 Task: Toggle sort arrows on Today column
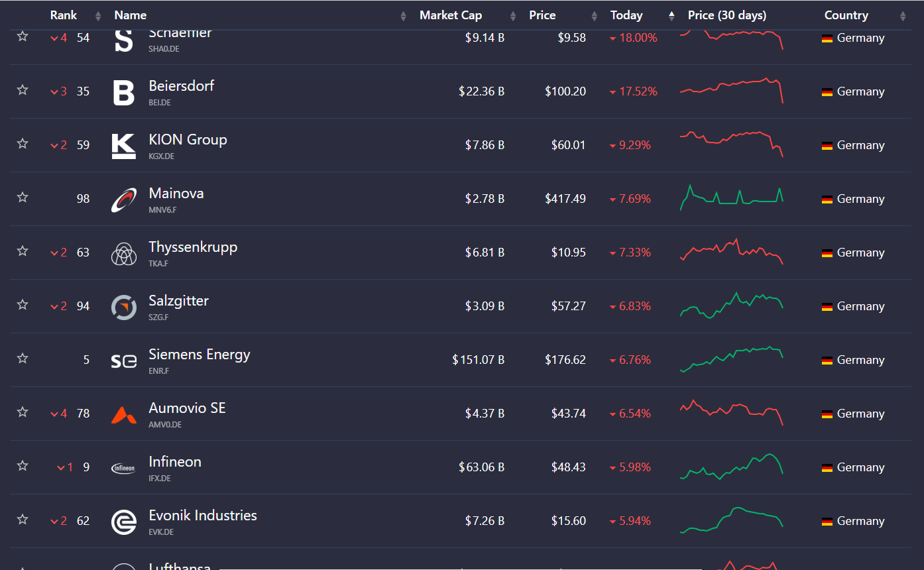click(671, 16)
